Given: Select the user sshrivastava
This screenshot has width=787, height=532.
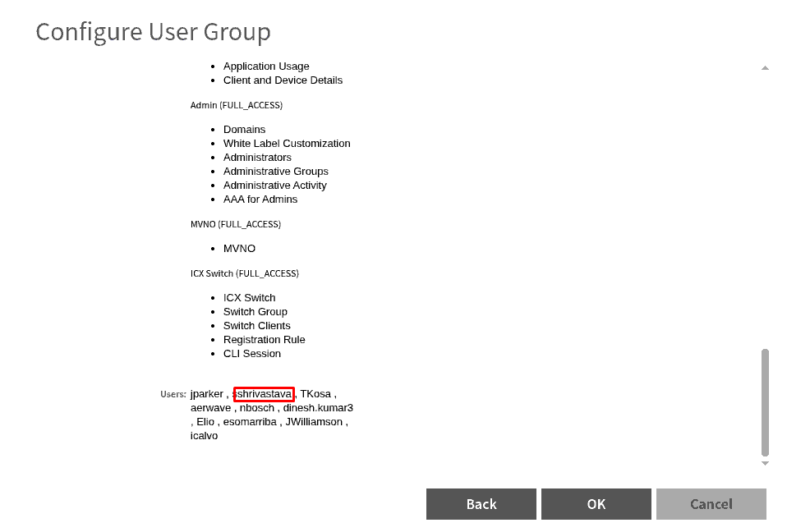Looking at the screenshot, I should pyautogui.click(x=263, y=394).
